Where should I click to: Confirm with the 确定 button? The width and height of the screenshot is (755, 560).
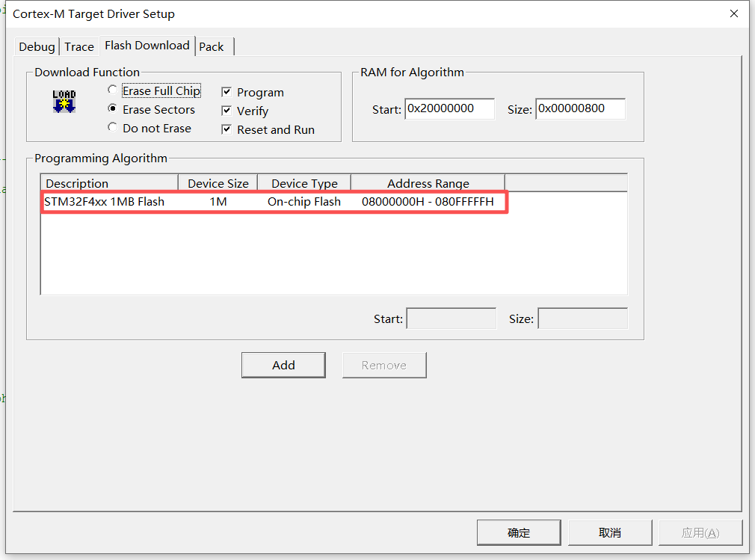519,532
